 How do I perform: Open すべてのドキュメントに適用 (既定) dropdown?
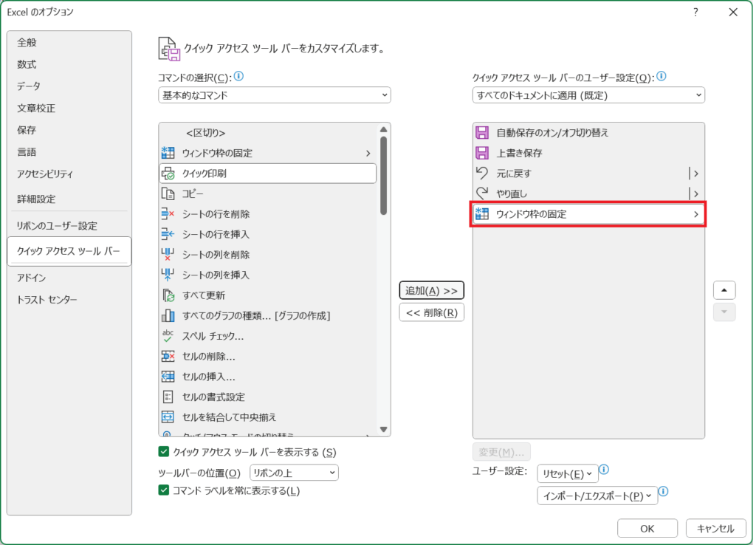(588, 95)
